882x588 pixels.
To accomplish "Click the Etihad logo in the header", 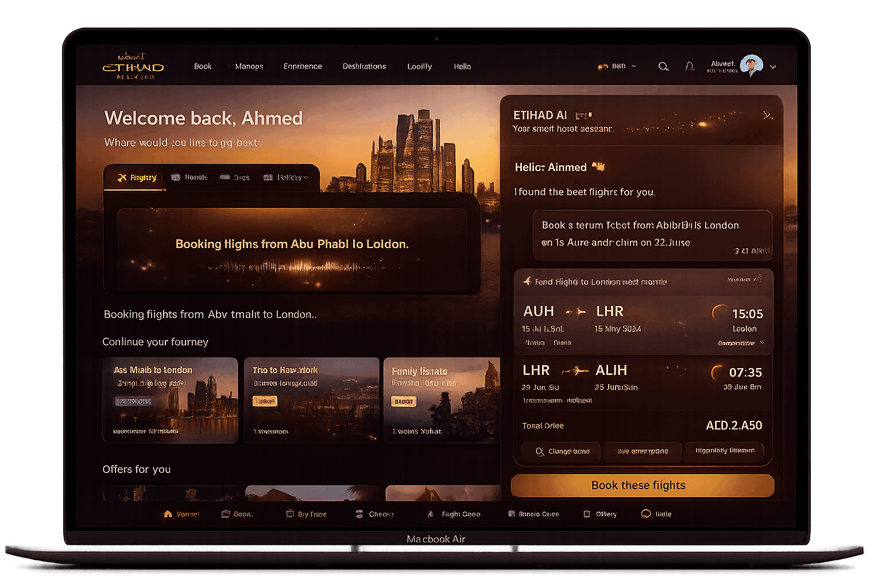I will tap(133, 66).
